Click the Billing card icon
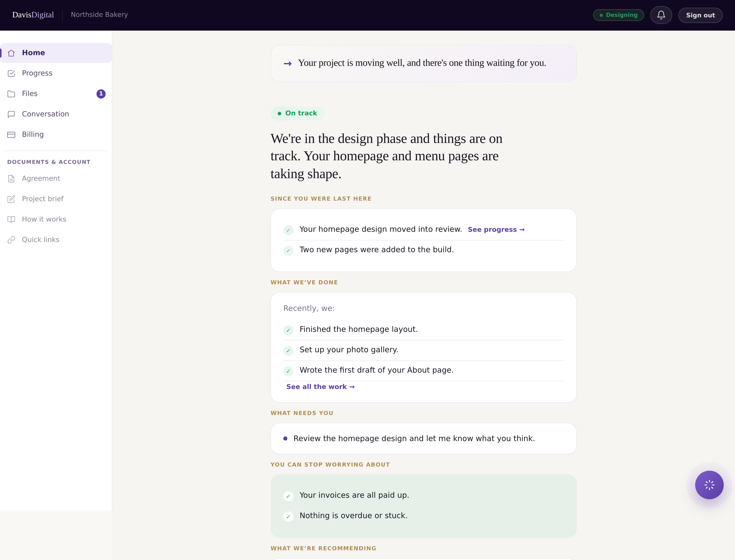Image resolution: width=735 pixels, height=560 pixels. click(x=11, y=135)
